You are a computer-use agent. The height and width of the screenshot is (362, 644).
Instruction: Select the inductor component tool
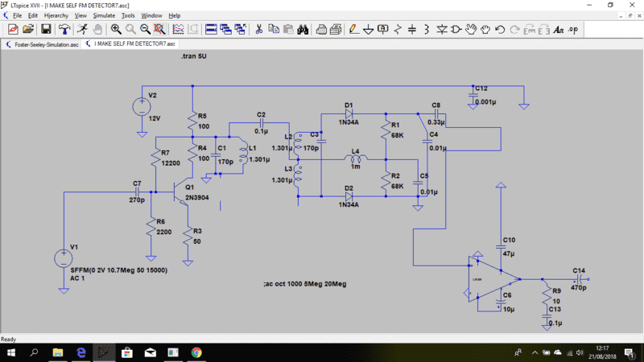coord(427,30)
